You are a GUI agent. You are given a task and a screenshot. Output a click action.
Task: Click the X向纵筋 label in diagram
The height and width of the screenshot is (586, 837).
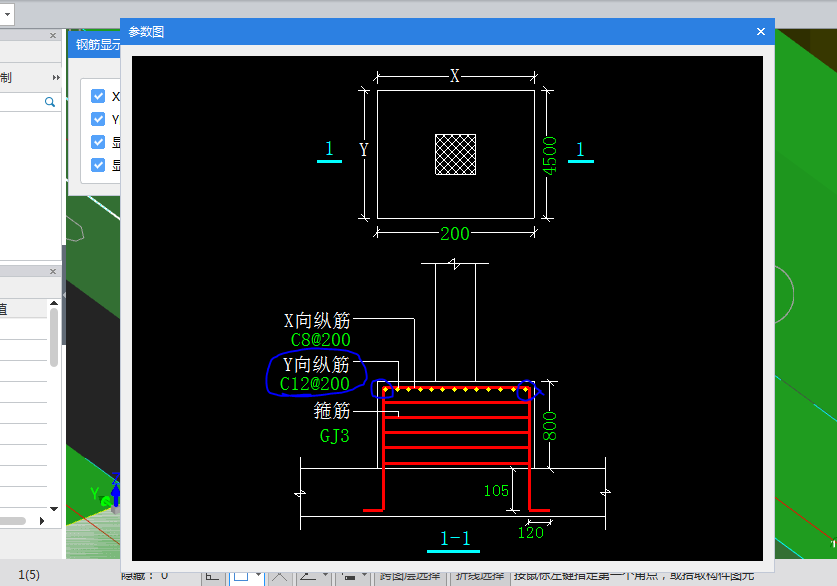[317, 320]
